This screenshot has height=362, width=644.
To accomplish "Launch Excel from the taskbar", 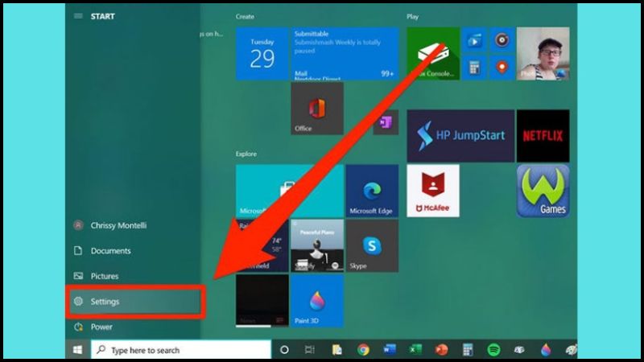I will (x=415, y=350).
